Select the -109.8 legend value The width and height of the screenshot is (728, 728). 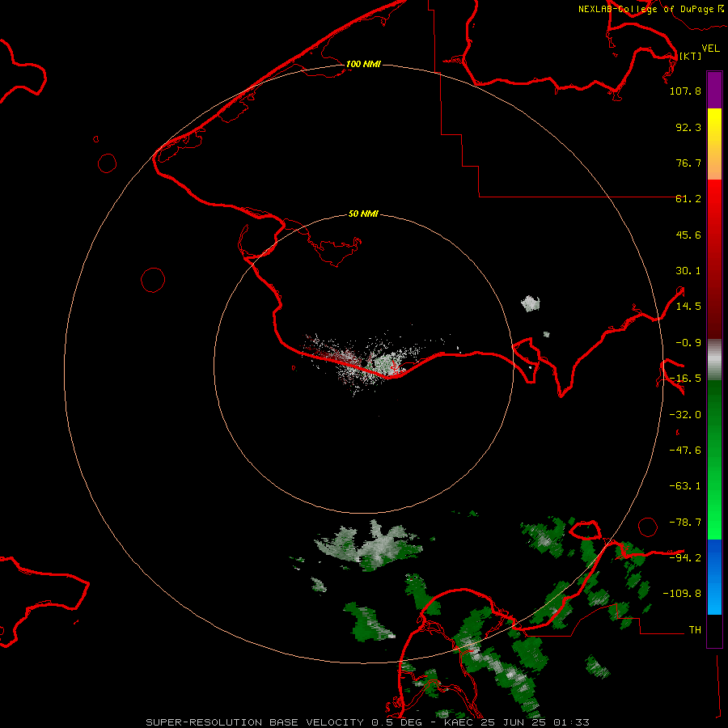[682, 594]
